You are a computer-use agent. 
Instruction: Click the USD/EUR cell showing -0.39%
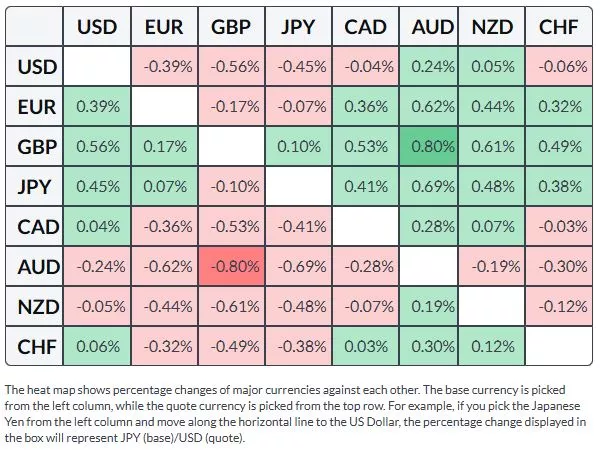pos(163,68)
